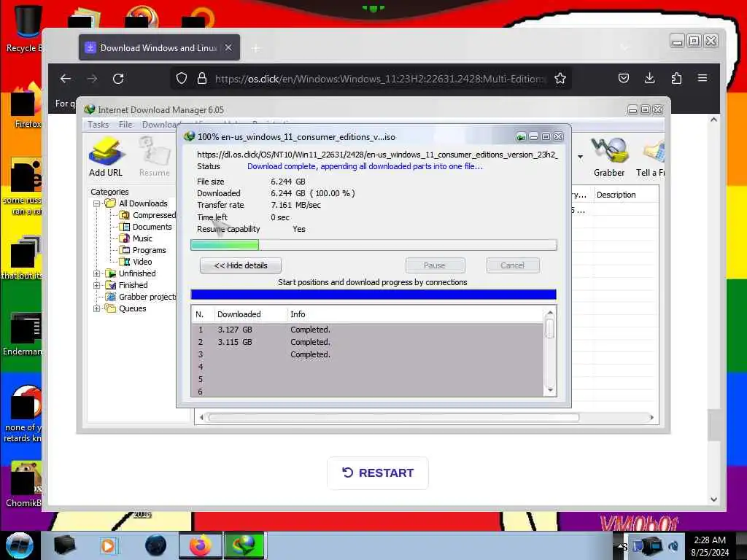The image size is (747, 560).
Task: Click the green tray icon in download dialog title bar
Action: tap(521, 137)
